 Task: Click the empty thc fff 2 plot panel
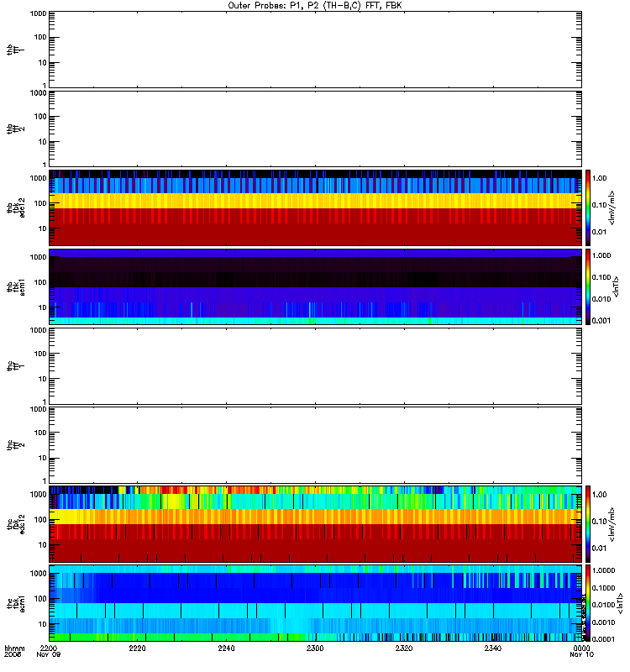pyautogui.click(x=315, y=445)
